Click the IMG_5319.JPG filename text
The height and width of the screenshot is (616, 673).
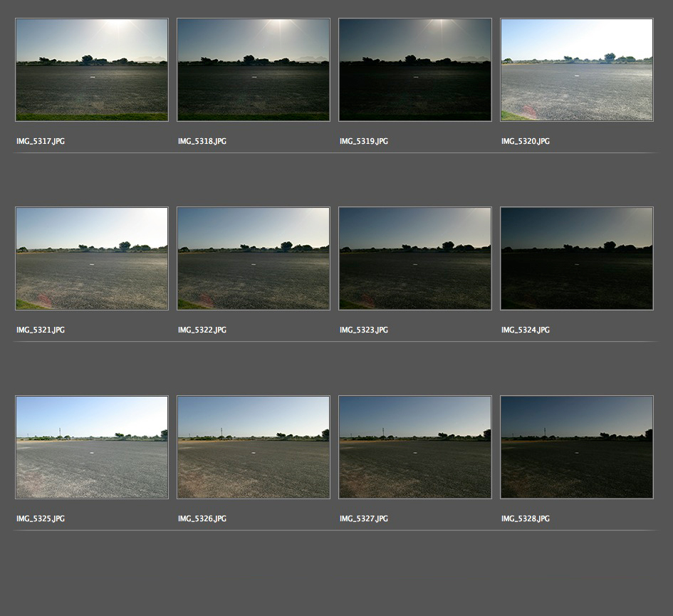click(364, 142)
